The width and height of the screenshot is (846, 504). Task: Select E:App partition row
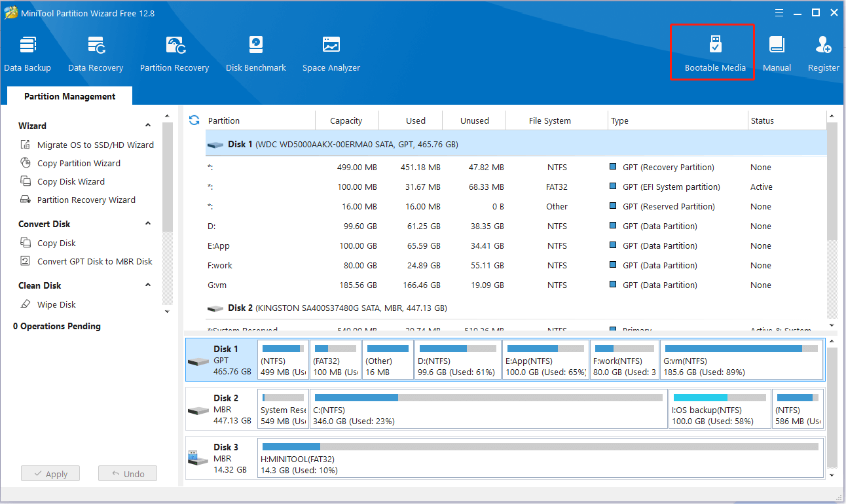click(x=516, y=245)
